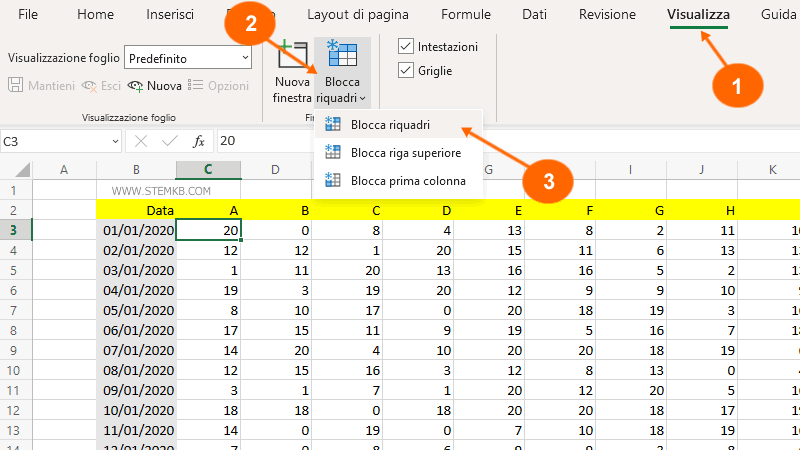Click icon beside Blocca prima colonna
Viewport: 800px width, 450px height.
tap(333, 181)
